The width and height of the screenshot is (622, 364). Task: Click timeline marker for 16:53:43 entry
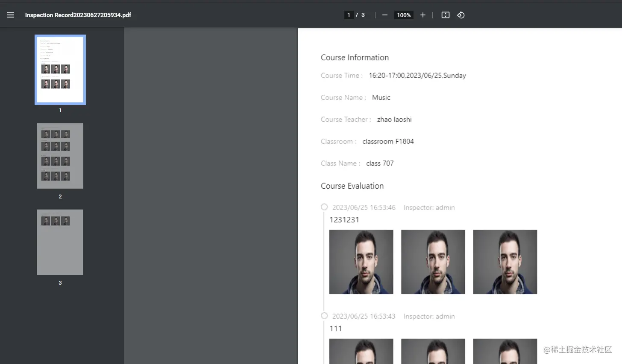(324, 316)
